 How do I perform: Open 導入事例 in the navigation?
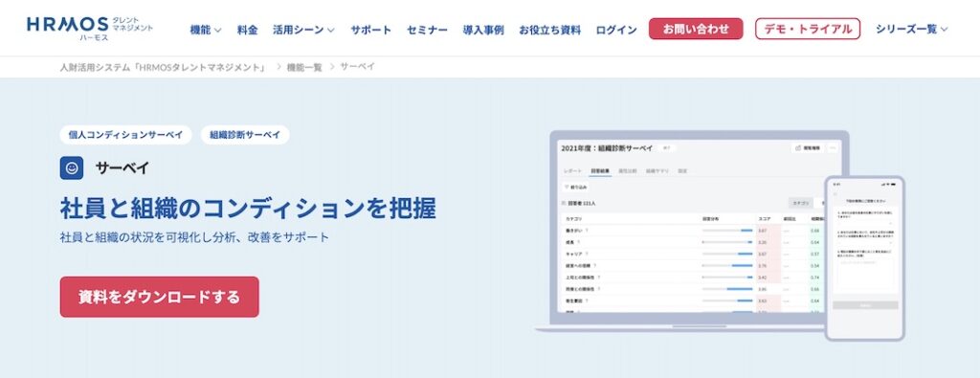click(483, 30)
